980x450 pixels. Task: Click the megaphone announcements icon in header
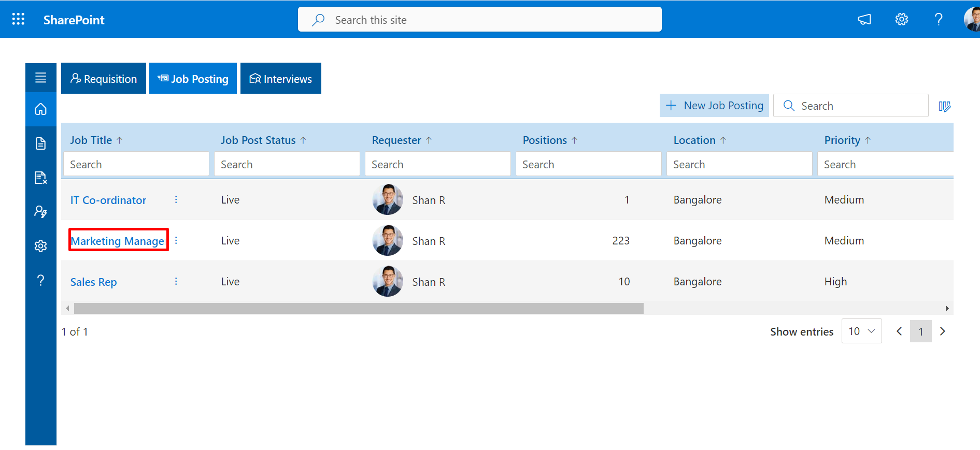(864, 20)
